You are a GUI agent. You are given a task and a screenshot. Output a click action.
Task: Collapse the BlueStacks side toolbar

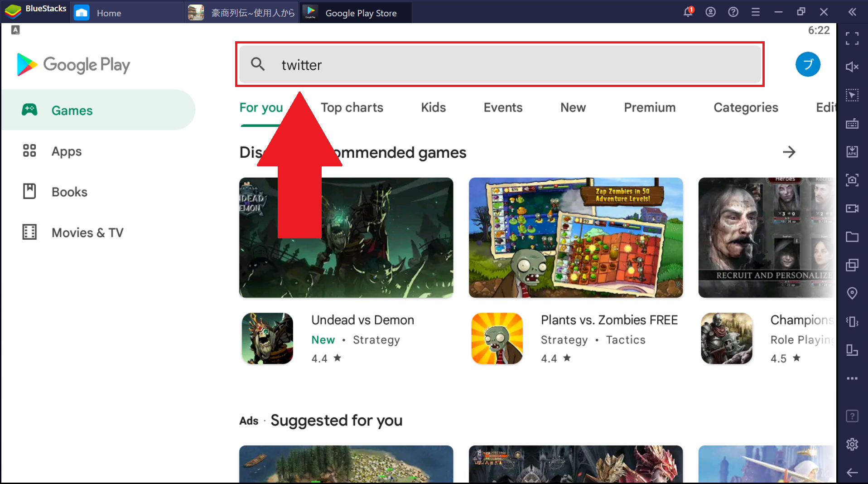point(852,12)
